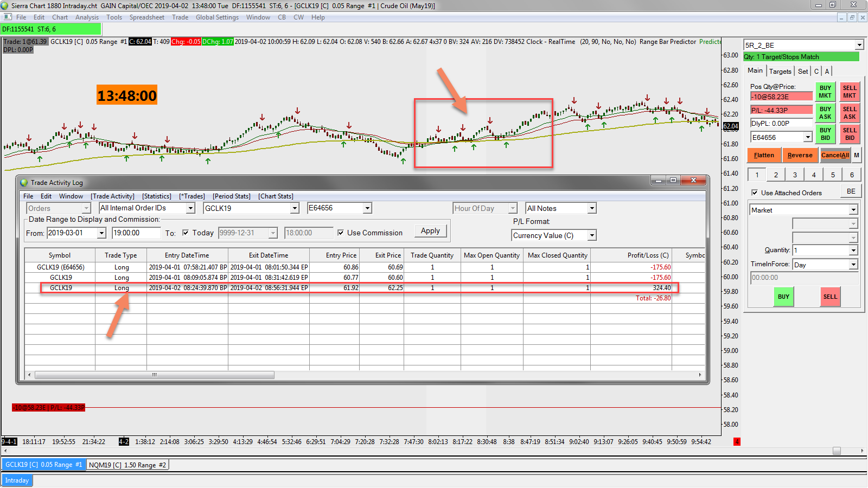Open the GCLK19 symbol dropdown in Trade Activity Log
The image size is (868, 488).
coord(295,208)
